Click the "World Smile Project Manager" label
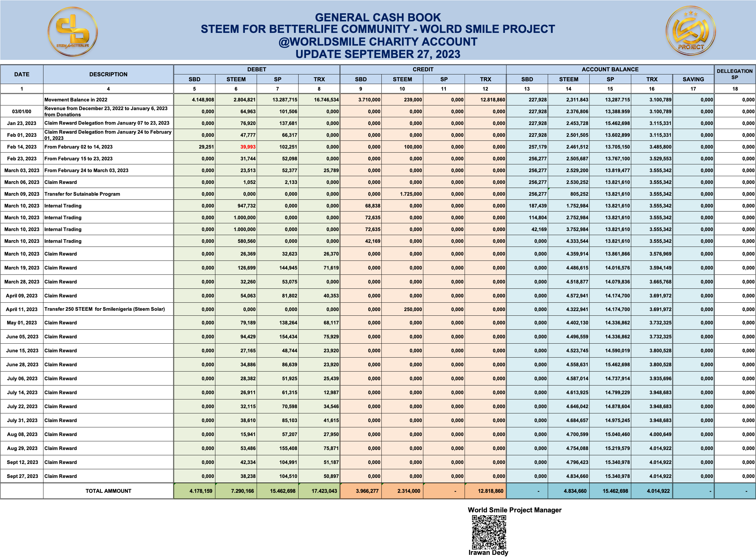The width and height of the screenshot is (756, 557). (515, 510)
